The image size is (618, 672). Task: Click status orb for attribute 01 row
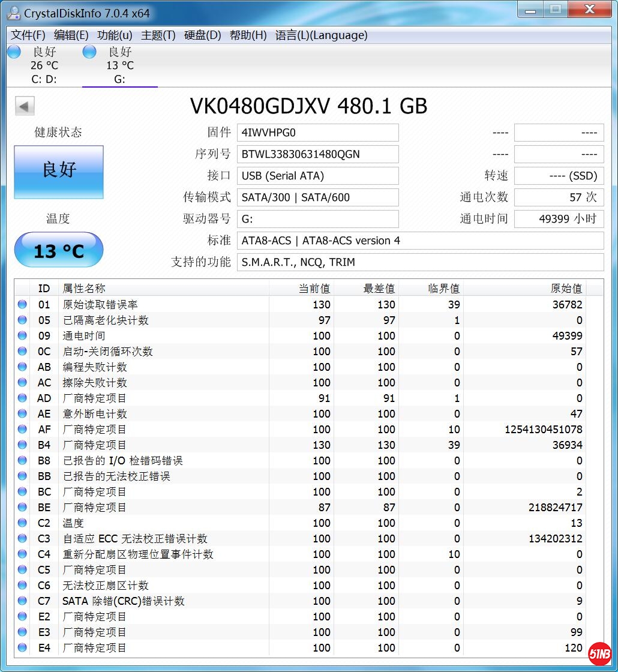tap(22, 304)
